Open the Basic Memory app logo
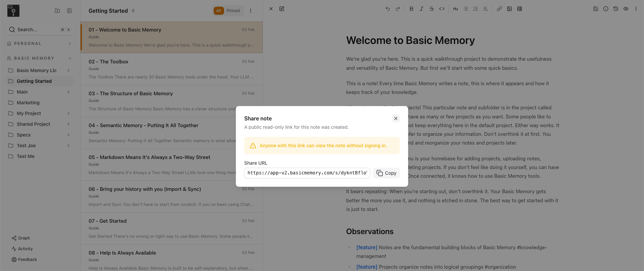This screenshot has height=271, width=644. tap(13, 11)
